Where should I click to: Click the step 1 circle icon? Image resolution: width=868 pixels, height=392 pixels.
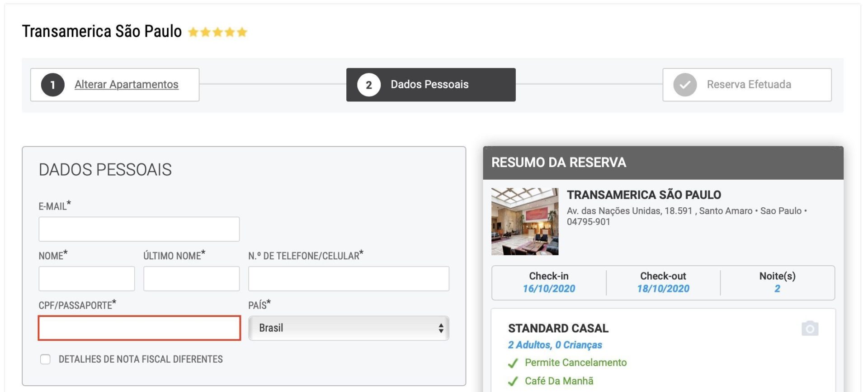(x=53, y=85)
